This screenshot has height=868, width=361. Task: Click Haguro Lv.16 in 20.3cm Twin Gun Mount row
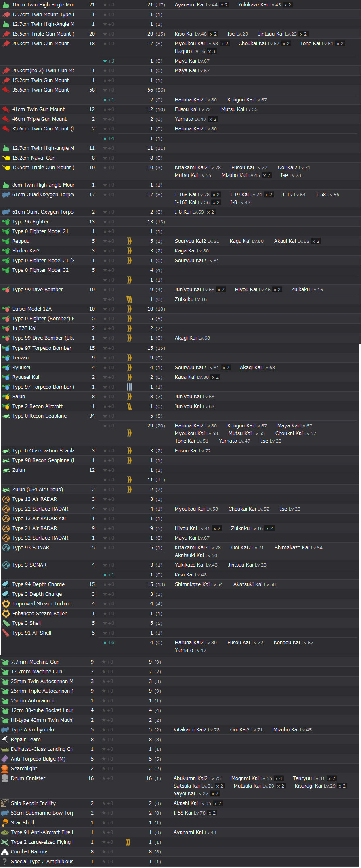(x=190, y=51)
